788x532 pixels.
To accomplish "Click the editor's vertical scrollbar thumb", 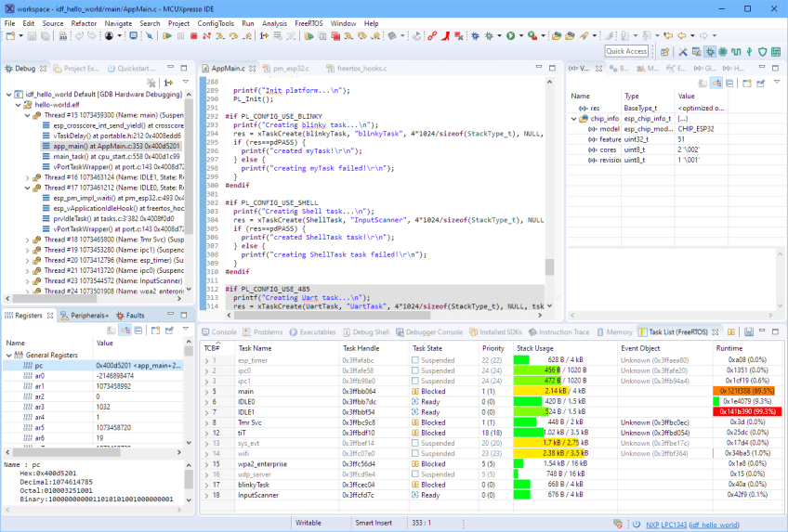I will [x=549, y=266].
